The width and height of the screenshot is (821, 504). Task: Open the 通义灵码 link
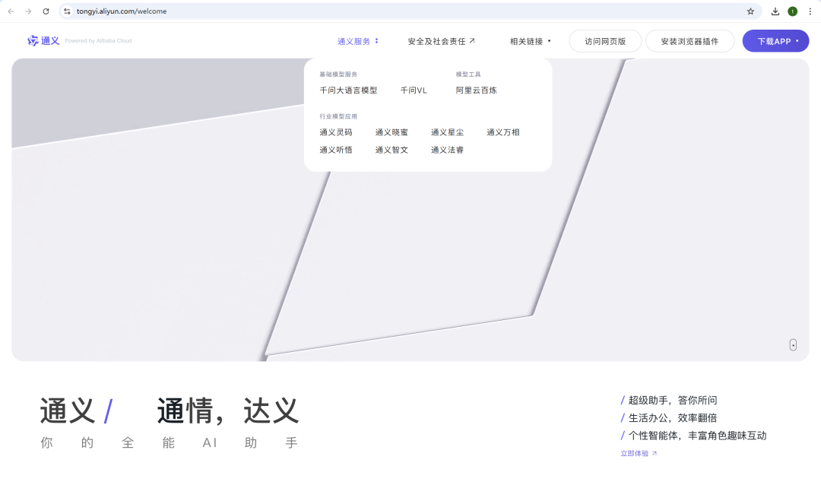coord(337,132)
